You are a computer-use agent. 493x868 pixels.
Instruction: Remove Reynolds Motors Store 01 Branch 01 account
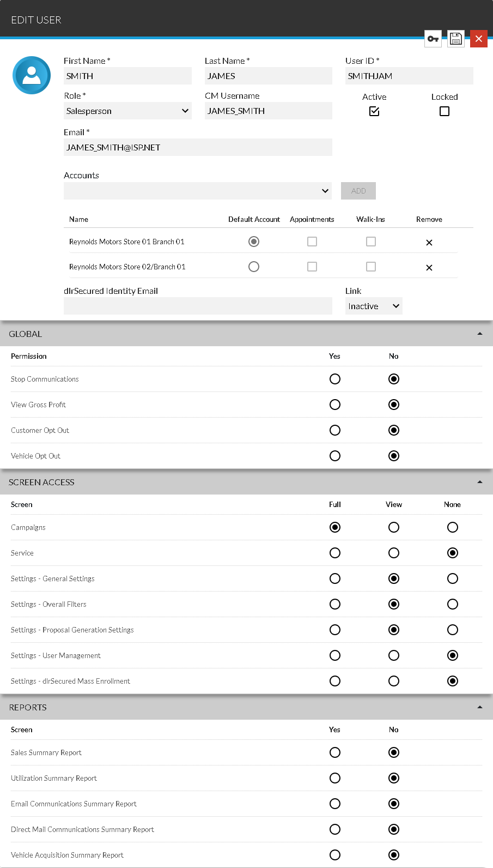click(429, 243)
